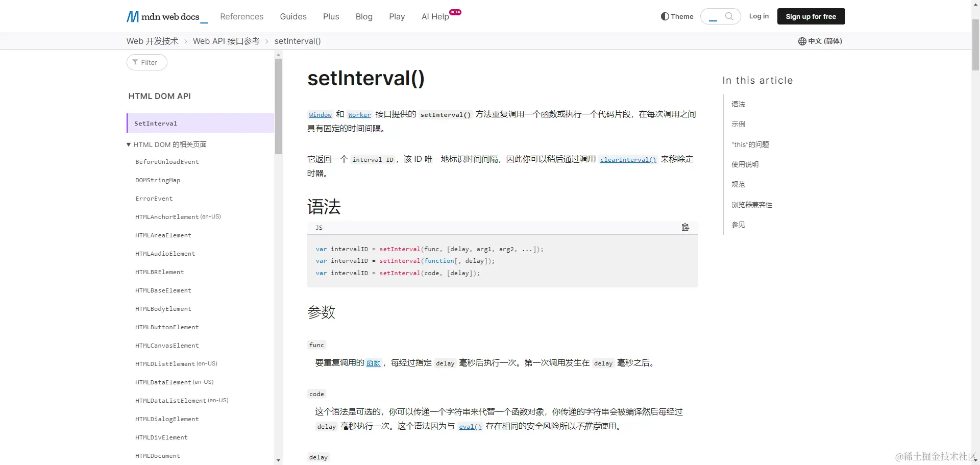The height and width of the screenshot is (465, 980).
Task: Jump to 浏览器兼容性 in the article outline
Action: pyautogui.click(x=751, y=205)
